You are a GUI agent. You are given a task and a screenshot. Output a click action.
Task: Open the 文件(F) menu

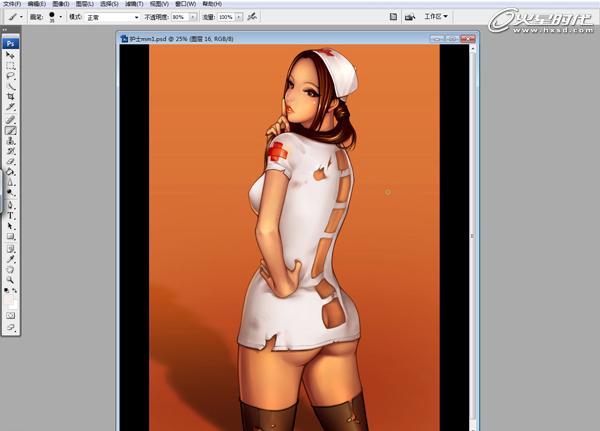click(11, 4)
